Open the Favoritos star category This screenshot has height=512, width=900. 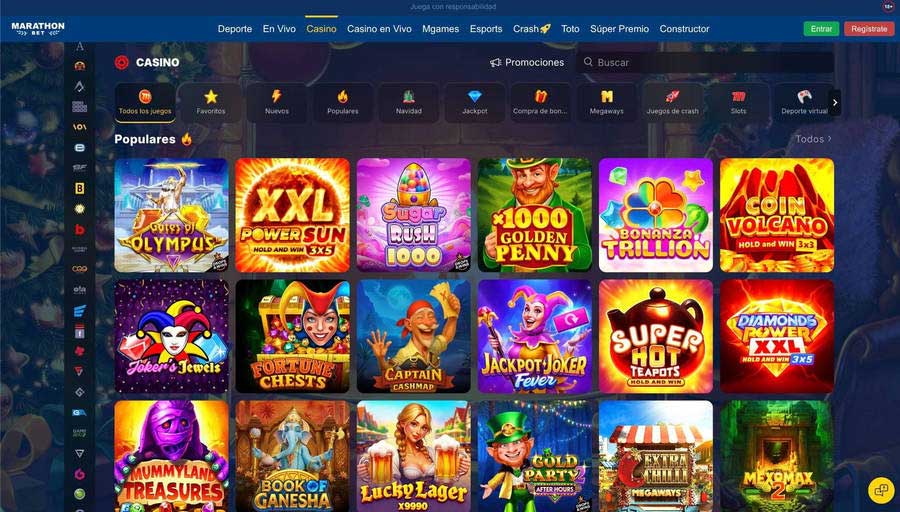click(x=211, y=102)
